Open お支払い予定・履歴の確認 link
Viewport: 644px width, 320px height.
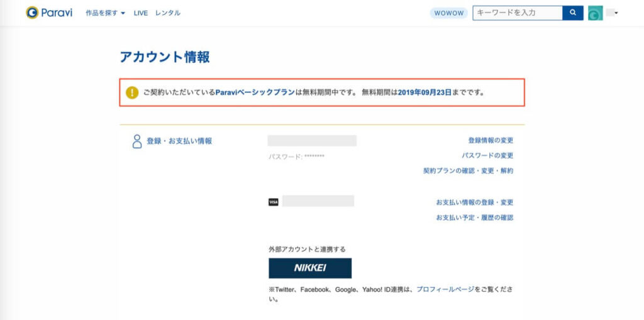[474, 218]
